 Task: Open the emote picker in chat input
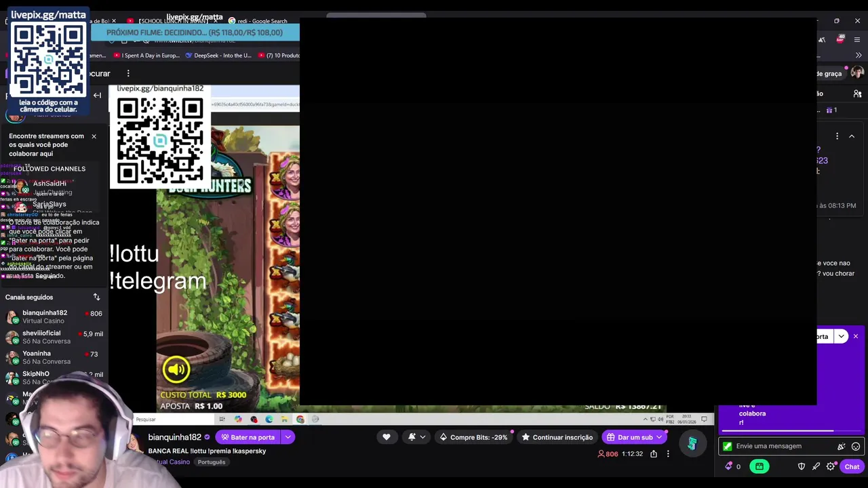point(856,446)
